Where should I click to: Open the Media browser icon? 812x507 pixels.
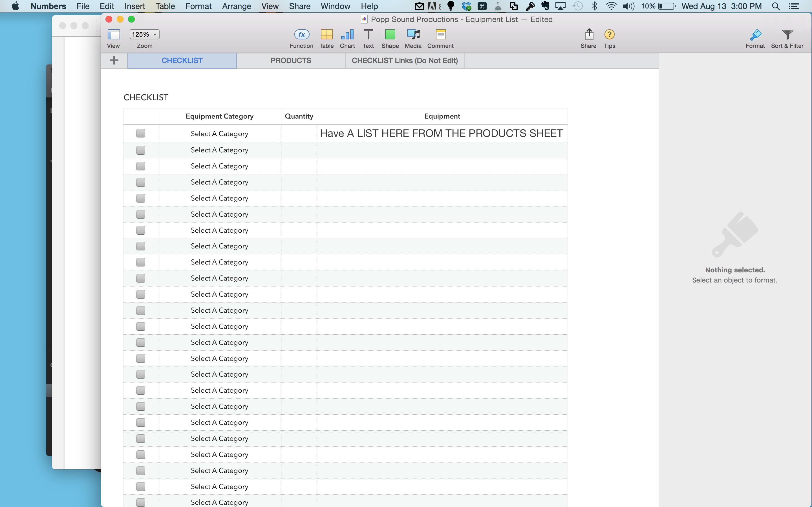point(413,35)
